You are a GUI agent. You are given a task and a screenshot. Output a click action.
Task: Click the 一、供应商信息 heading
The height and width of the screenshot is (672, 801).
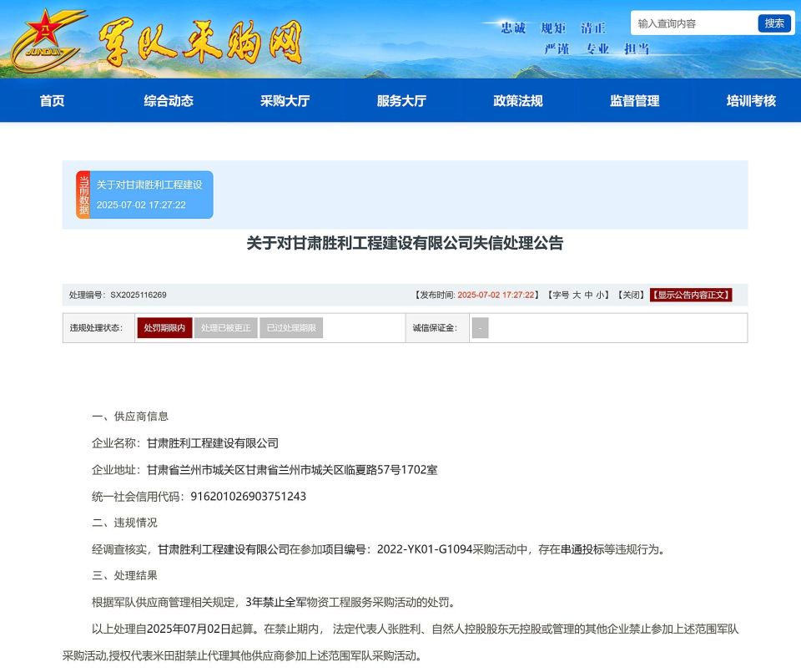pos(130,417)
